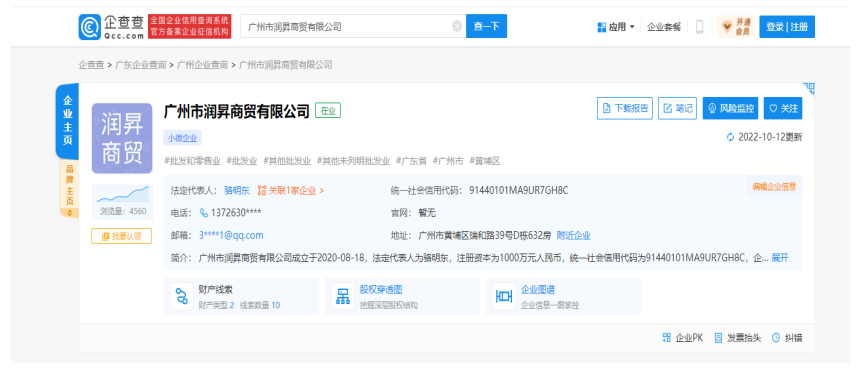
Task: Click the email 3****1@qq.com
Action: tap(231, 235)
